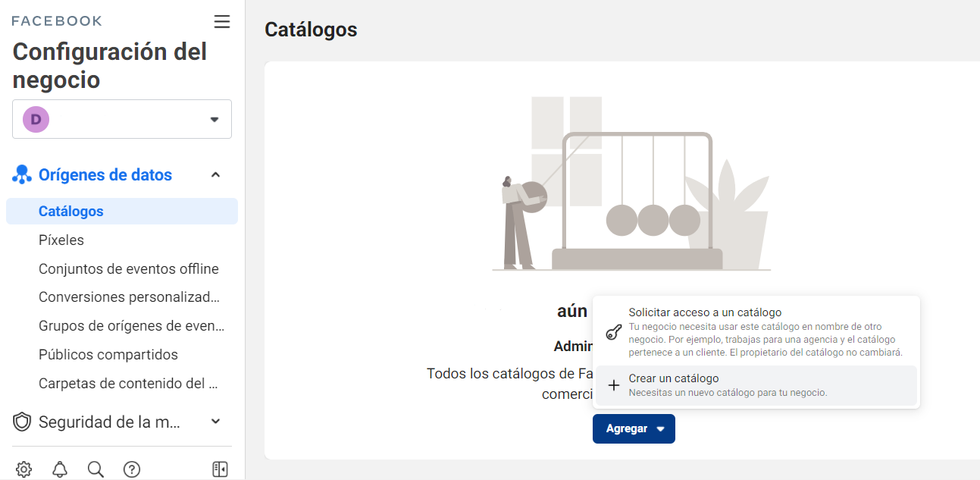Click the Agregar button

tap(634, 428)
